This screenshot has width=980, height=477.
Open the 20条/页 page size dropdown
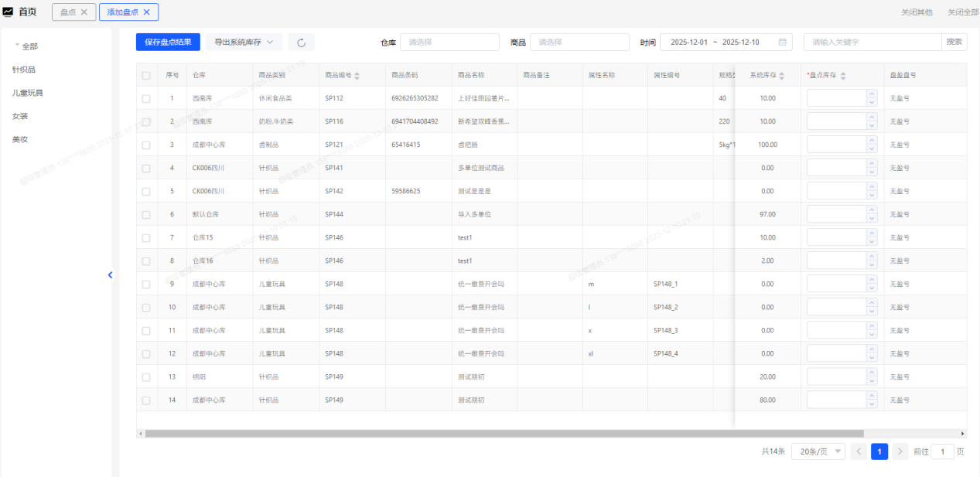(818, 452)
